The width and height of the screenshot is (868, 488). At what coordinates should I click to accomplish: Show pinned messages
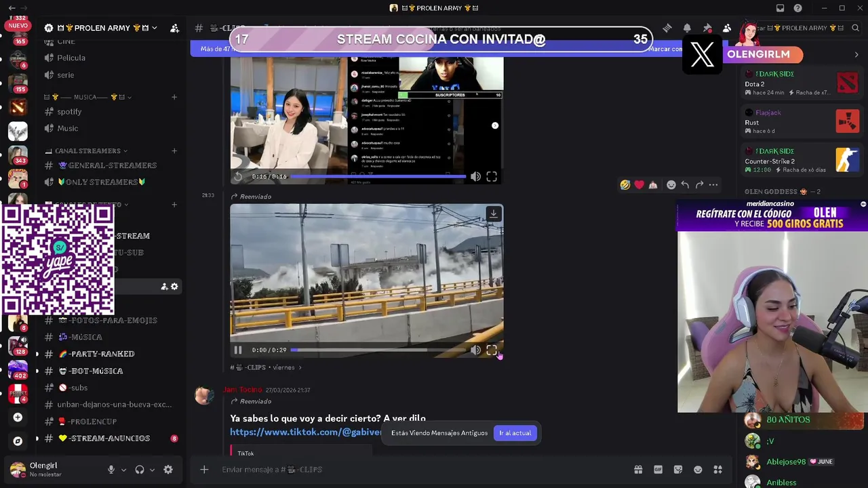[707, 28]
